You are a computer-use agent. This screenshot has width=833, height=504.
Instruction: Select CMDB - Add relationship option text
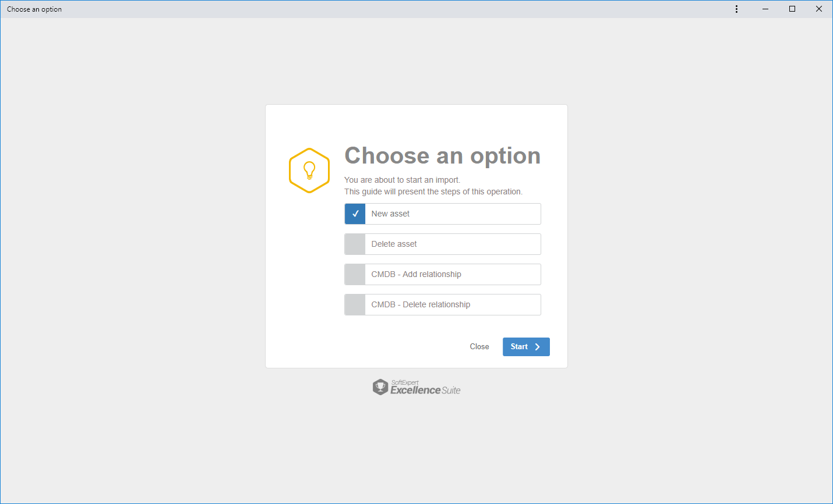pyautogui.click(x=416, y=274)
